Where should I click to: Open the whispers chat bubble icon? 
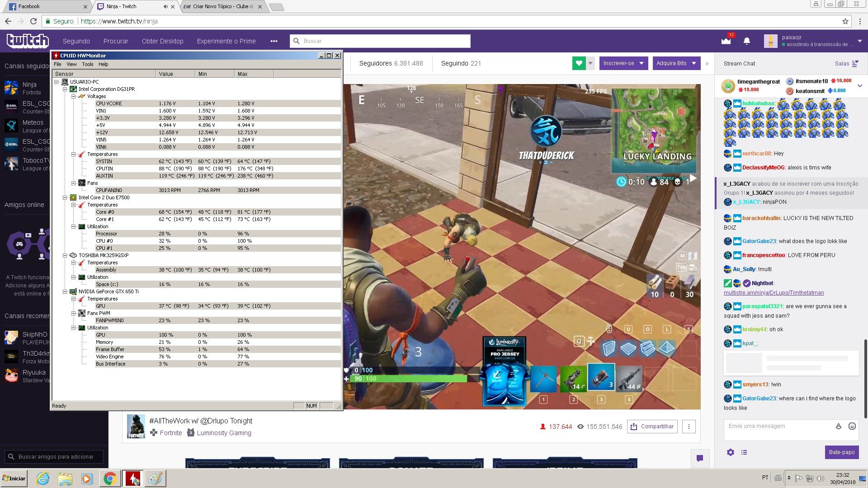(700, 458)
